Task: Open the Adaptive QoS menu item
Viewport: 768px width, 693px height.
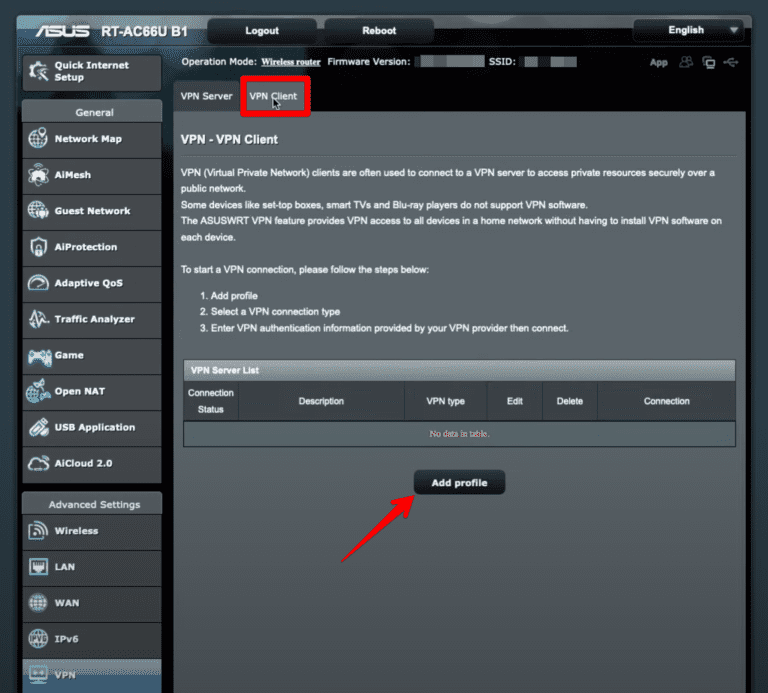Action: click(x=92, y=284)
